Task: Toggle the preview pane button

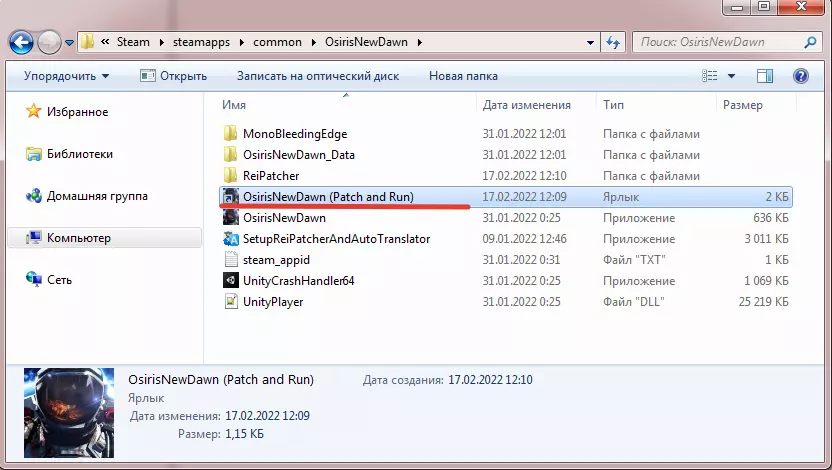Action: coord(765,76)
